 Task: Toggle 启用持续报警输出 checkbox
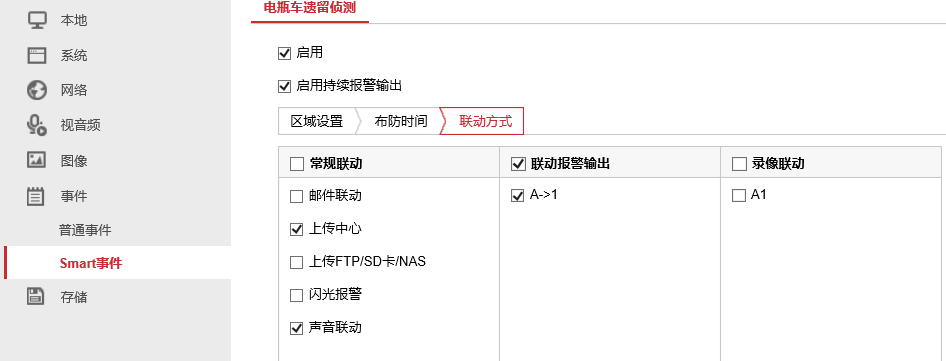[x=284, y=86]
